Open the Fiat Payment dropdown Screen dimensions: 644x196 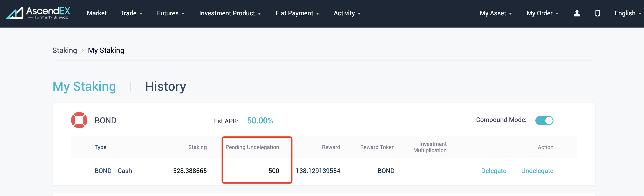(x=297, y=13)
